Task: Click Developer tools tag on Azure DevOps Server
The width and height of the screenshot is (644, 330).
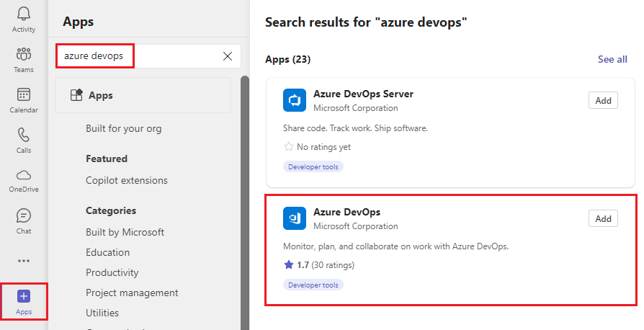Action: [x=313, y=167]
